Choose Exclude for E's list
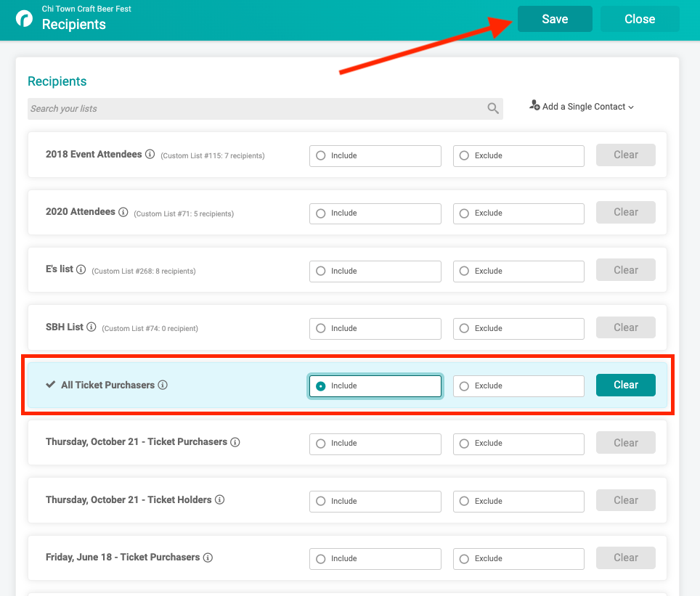The image size is (700, 596). tap(518, 272)
